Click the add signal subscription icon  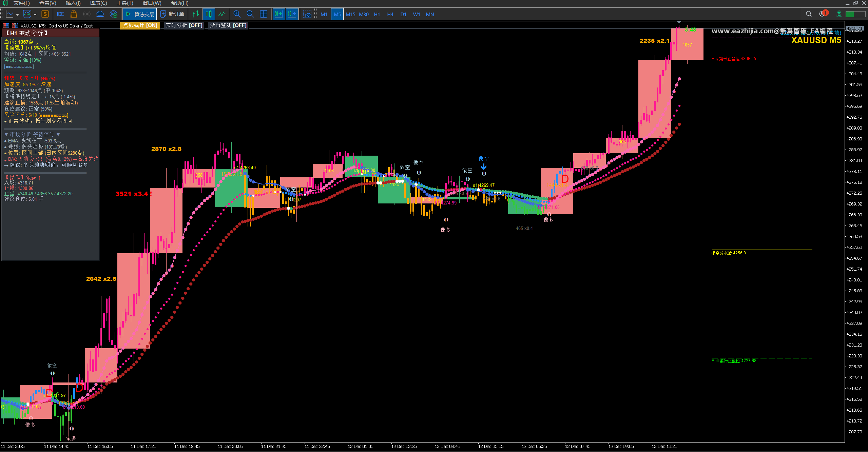114,14
